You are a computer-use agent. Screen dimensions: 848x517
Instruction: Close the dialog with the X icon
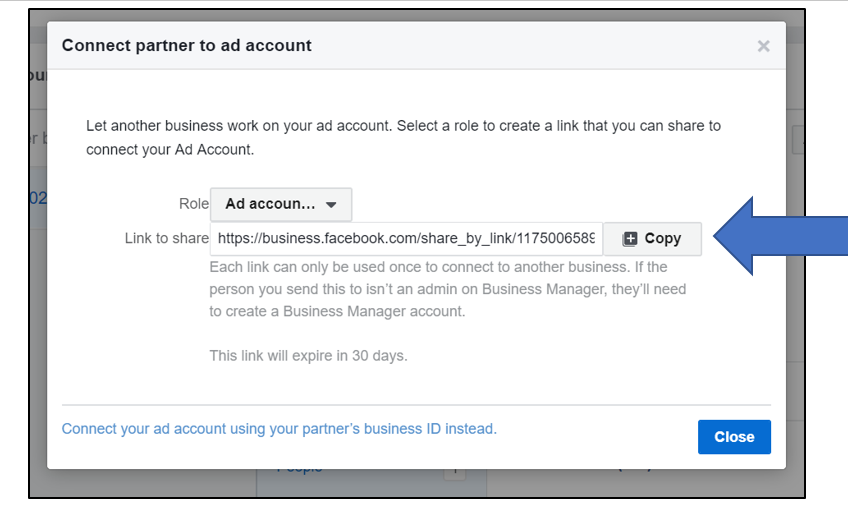(763, 46)
